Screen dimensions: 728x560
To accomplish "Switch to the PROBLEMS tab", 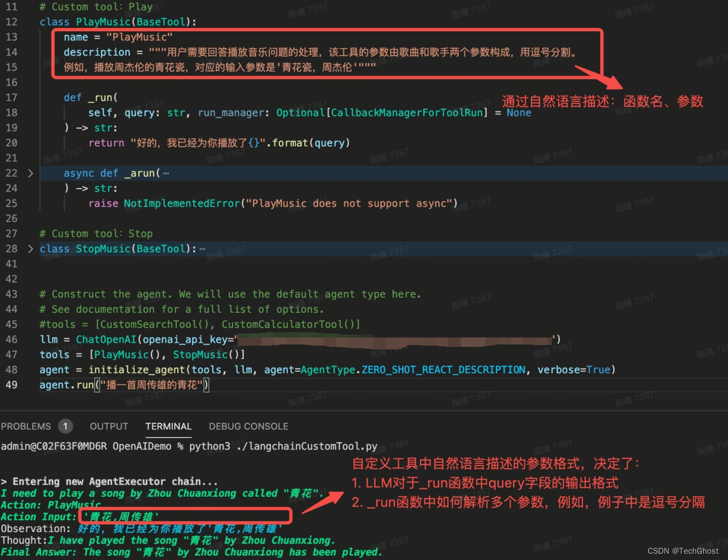I will tap(26, 426).
